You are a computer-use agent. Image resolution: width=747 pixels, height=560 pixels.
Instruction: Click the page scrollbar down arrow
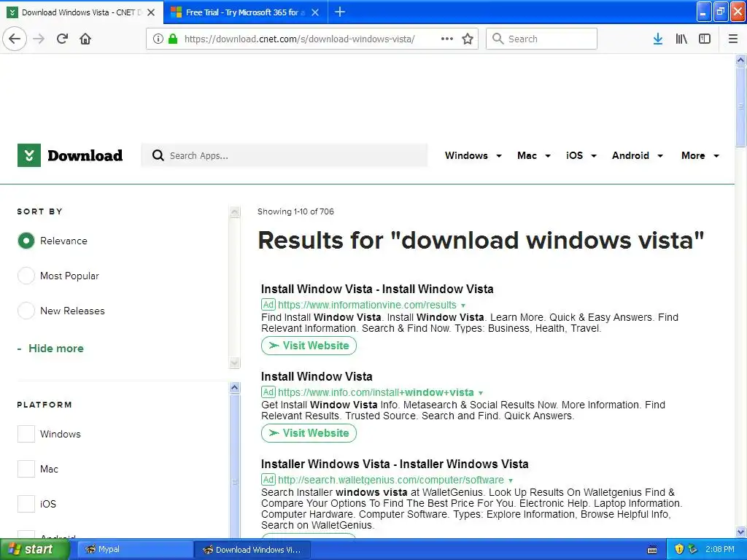coord(741,532)
